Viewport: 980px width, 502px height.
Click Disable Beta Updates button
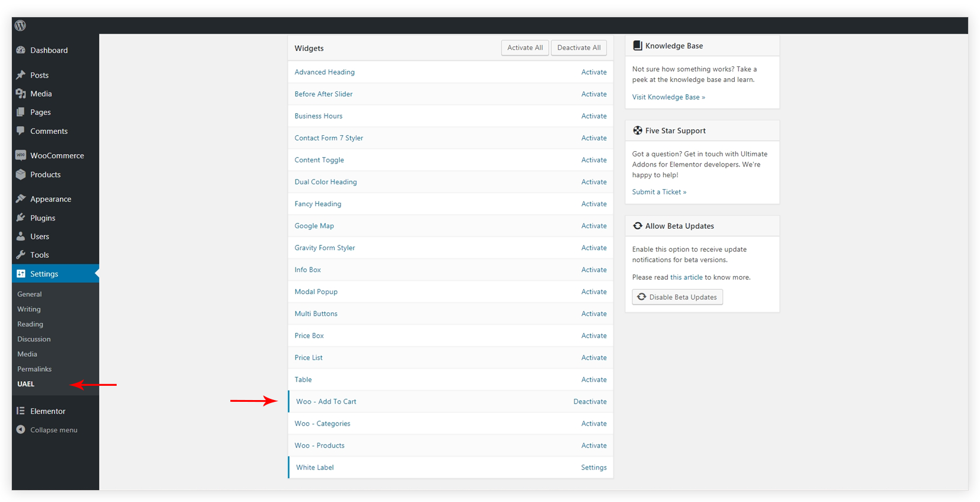677,297
